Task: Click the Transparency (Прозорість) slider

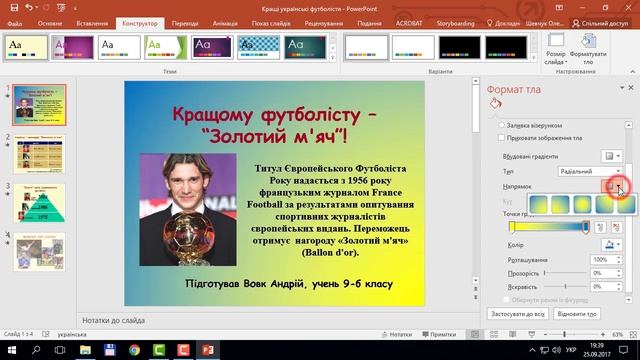Action: coord(565,273)
